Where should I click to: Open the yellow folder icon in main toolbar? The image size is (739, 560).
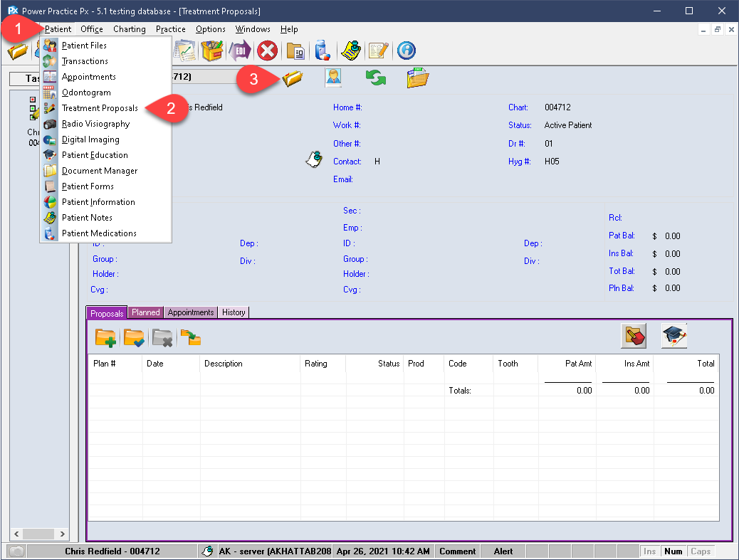[17, 51]
